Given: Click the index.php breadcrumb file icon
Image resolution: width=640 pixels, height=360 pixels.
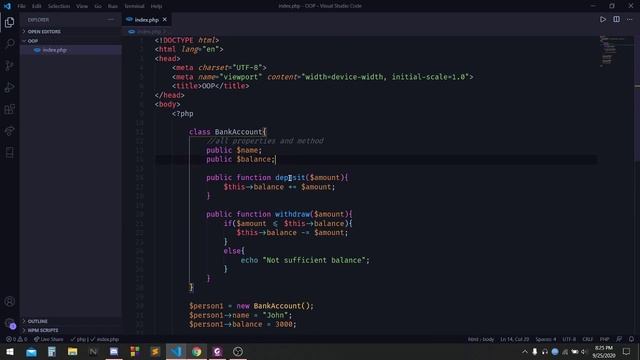Looking at the screenshot, I should click(x=131, y=31).
